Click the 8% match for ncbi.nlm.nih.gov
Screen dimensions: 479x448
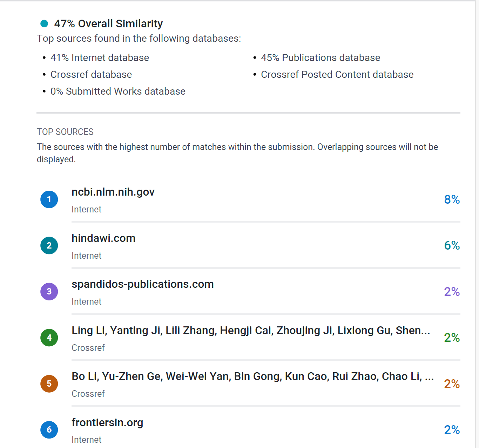[452, 199]
